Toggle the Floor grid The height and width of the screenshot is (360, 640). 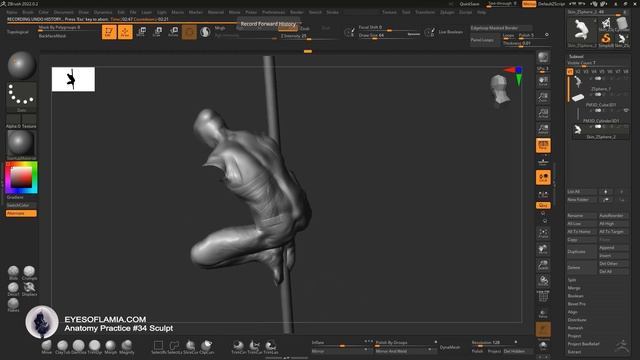click(543, 161)
